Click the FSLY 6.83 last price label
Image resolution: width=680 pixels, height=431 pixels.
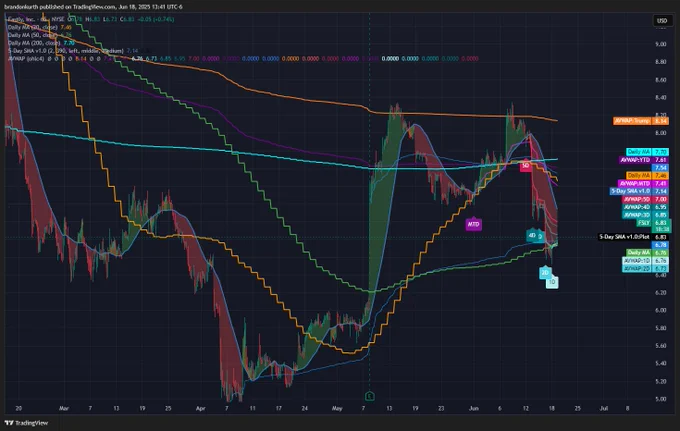click(x=653, y=223)
